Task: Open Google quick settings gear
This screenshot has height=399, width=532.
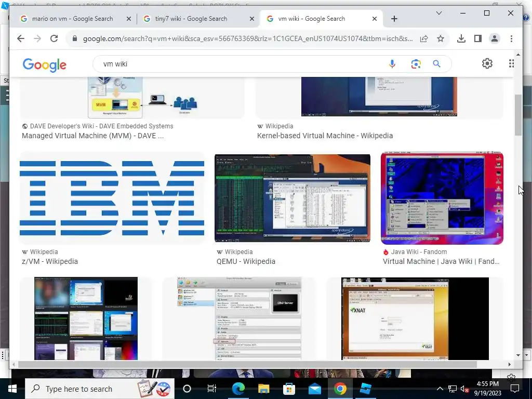Action: pyautogui.click(x=487, y=63)
